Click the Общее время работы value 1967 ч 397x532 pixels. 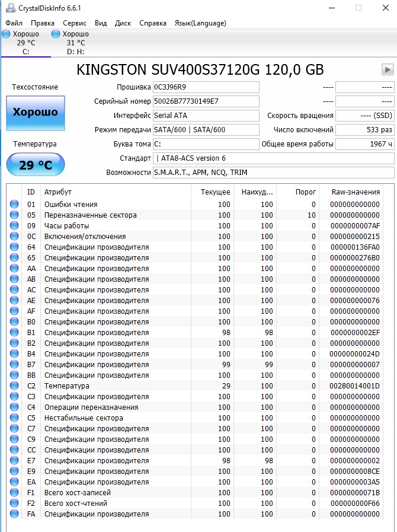click(365, 144)
